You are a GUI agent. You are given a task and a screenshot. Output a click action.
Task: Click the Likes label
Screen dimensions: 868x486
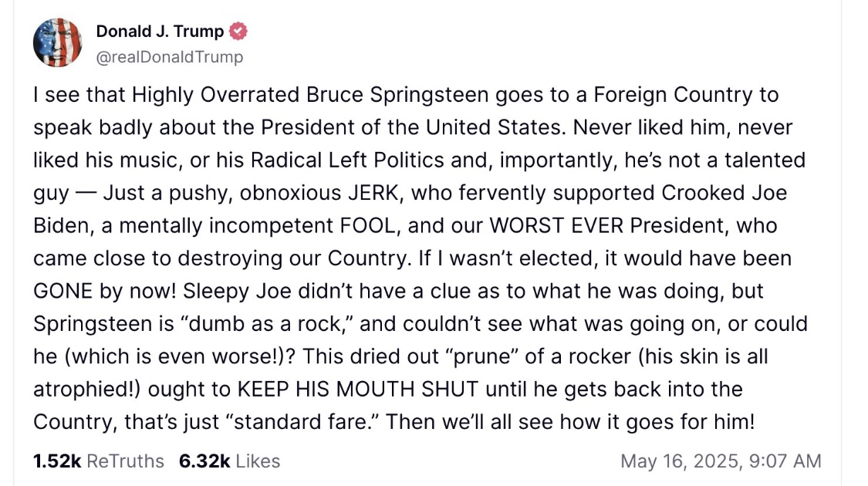tap(258, 461)
